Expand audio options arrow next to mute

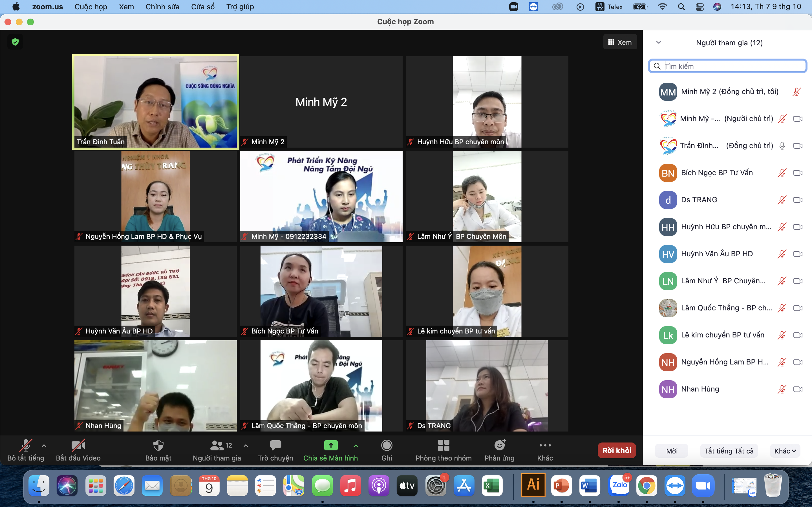pyautogui.click(x=44, y=446)
